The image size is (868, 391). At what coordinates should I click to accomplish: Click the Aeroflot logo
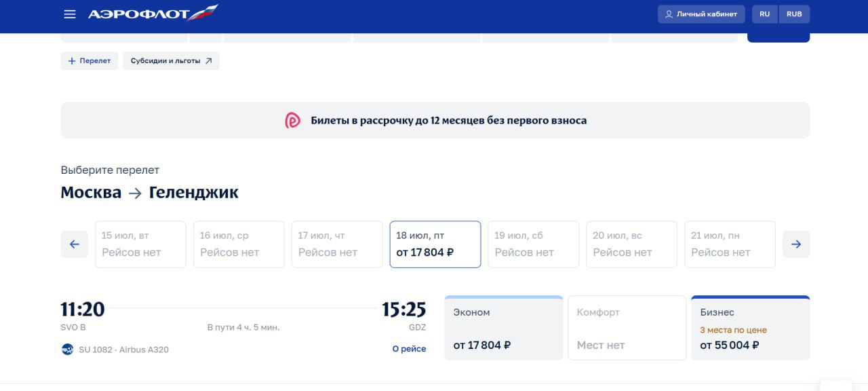[153, 14]
